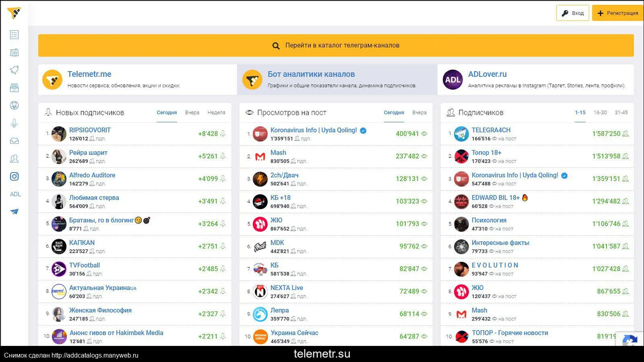Click subscriber count 1'587'250 for TELEGRA4CH
The width and height of the screenshot is (644, 362).
(606, 134)
